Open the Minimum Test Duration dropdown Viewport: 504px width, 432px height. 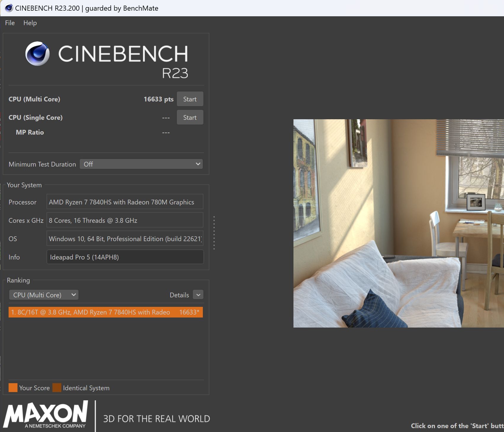pyautogui.click(x=141, y=164)
